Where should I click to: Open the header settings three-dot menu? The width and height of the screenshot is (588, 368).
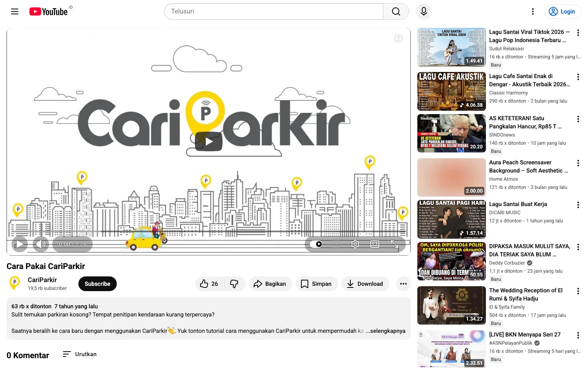coord(533,11)
